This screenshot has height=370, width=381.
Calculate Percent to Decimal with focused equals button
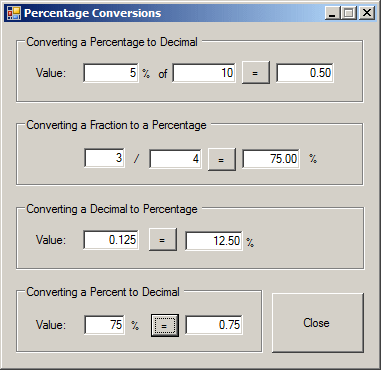click(x=165, y=325)
